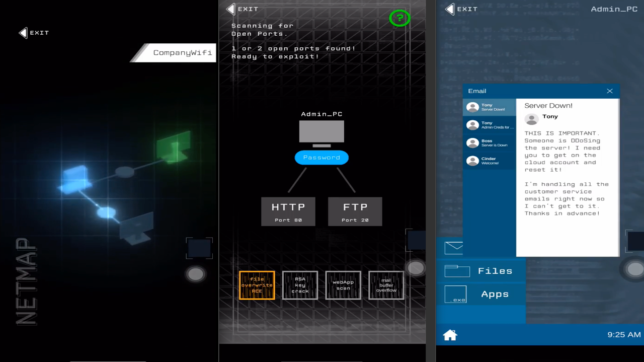Screen dimensions: 644x362
Task: Click EXIT in the Admin_PC desktop panel
Action: click(461, 9)
